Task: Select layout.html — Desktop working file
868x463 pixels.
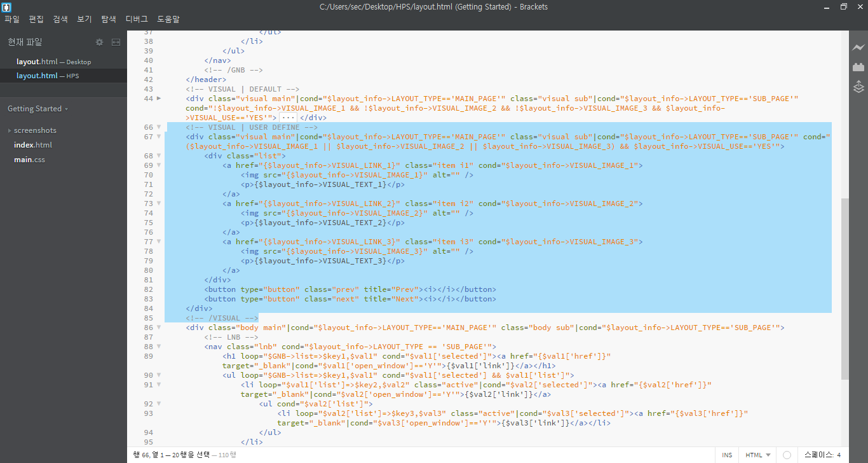Action: pos(53,62)
